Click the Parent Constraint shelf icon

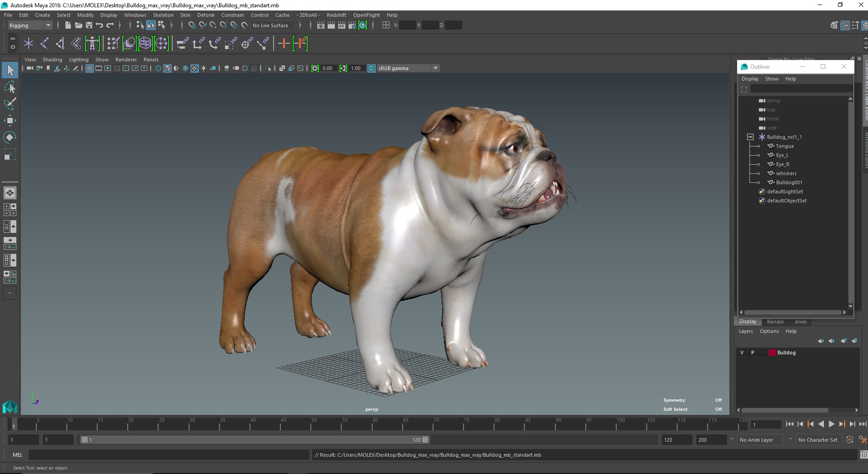(x=182, y=44)
